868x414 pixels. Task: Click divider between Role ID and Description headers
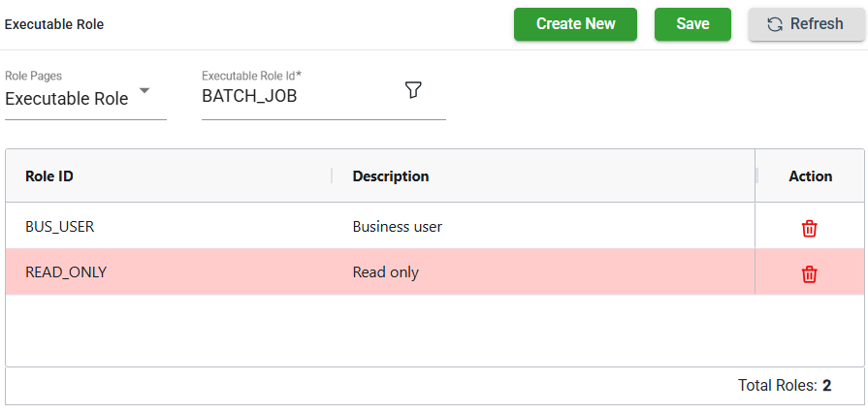pos(332,175)
